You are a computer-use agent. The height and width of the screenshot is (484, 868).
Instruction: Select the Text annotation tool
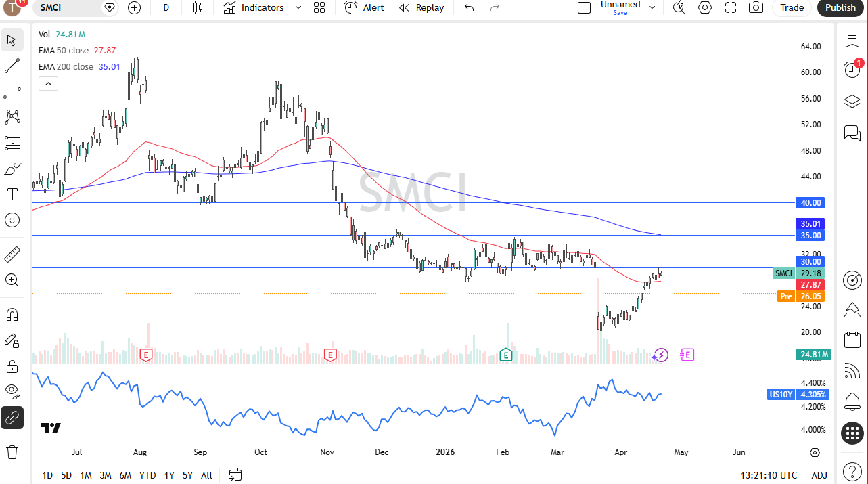12,194
